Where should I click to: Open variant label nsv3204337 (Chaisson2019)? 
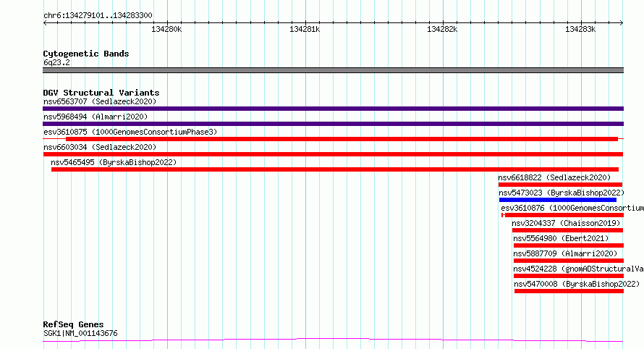click(566, 223)
